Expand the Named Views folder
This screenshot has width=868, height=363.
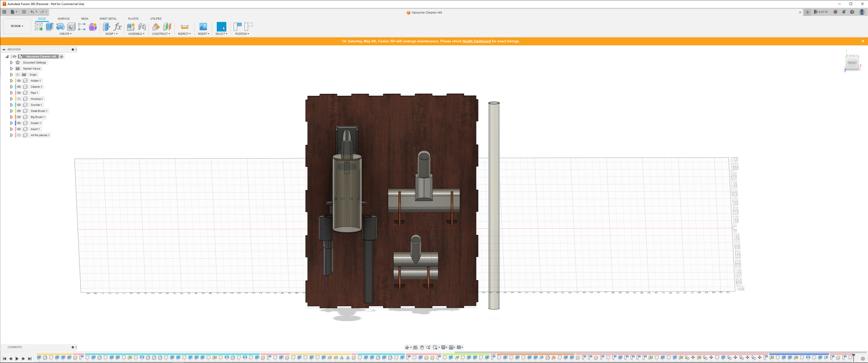click(x=11, y=68)
